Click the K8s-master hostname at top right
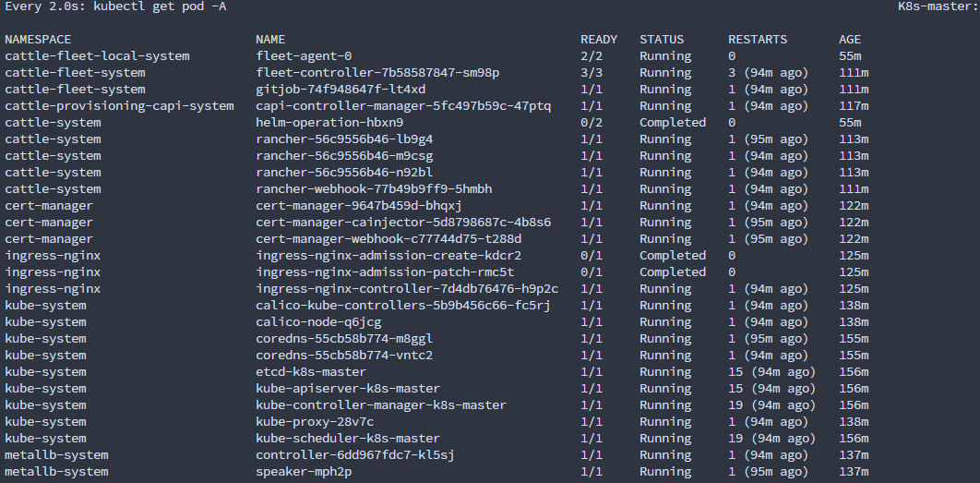 tap(938, 6)
